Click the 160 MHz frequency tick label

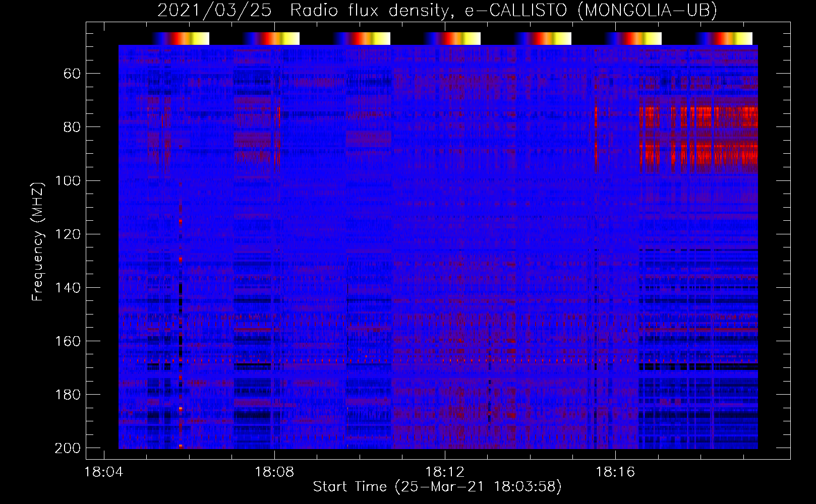pyautogui.click(x=68, y=341)
